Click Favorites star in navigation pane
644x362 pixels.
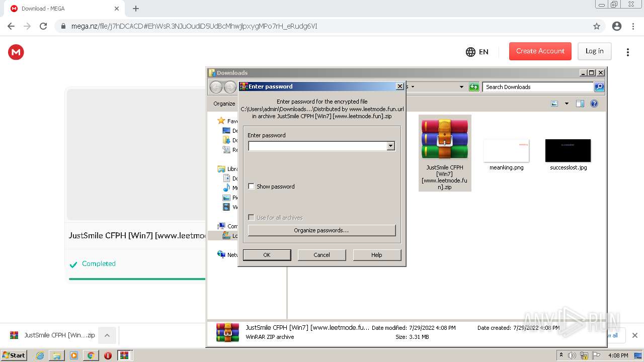pos(221,121)
